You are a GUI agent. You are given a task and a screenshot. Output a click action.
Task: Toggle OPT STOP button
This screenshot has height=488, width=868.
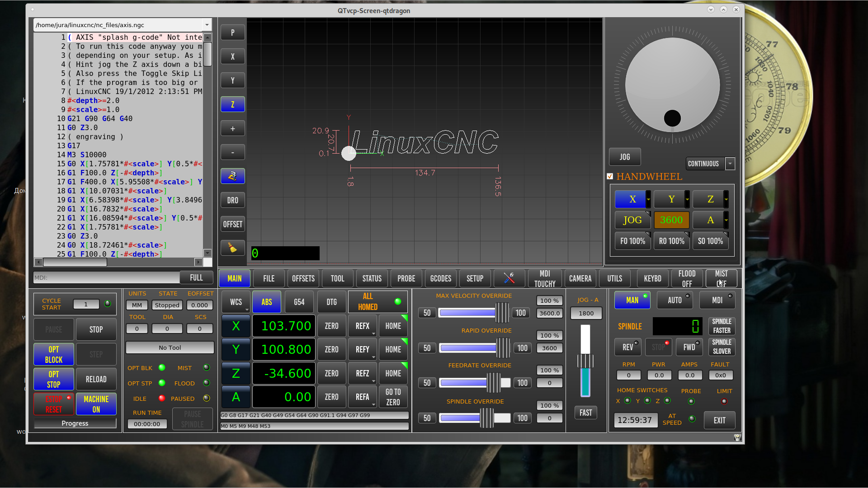click(x=54, y=379)
